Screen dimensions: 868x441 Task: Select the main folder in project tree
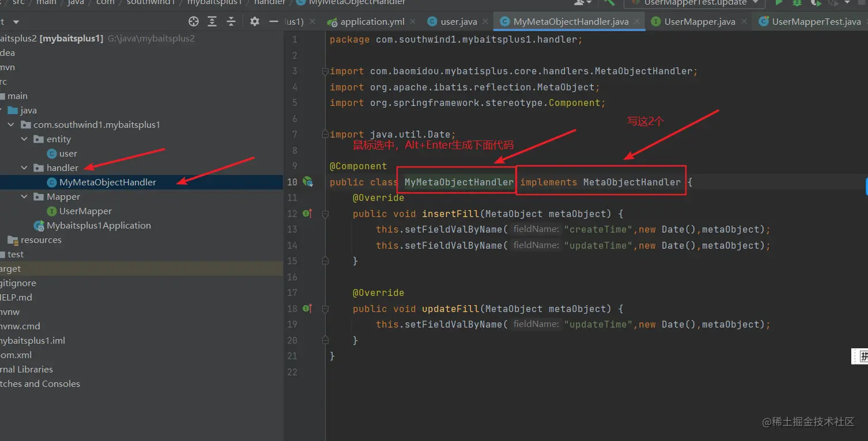point(17,96)
